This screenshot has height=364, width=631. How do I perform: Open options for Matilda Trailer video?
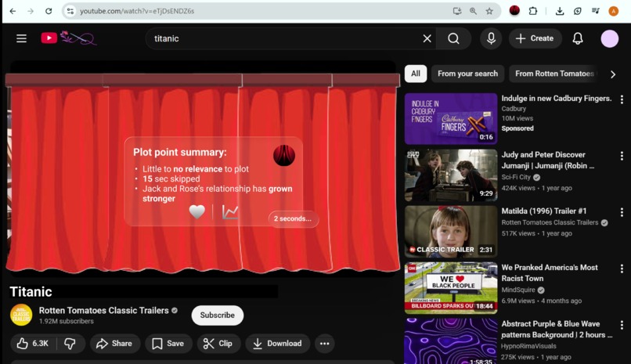pyautogui.click(x=622, y=212)
